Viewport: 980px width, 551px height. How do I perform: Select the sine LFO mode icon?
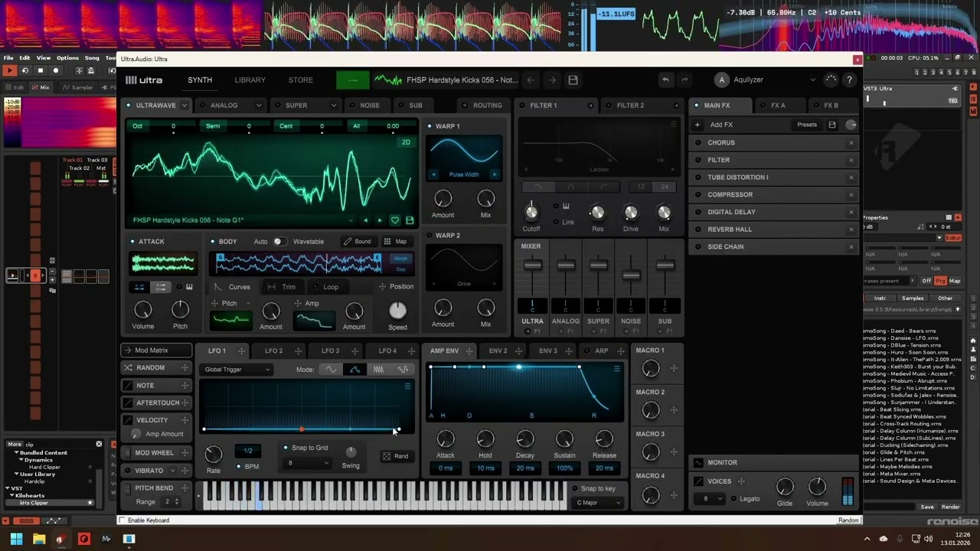click(330, 370)
